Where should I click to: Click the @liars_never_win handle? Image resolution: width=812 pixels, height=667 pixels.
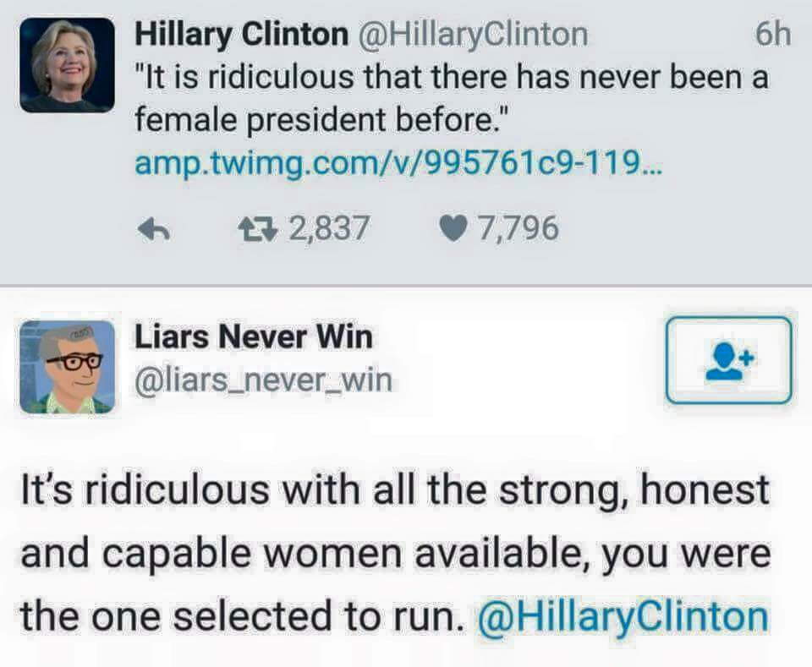(x=264, y=380)
